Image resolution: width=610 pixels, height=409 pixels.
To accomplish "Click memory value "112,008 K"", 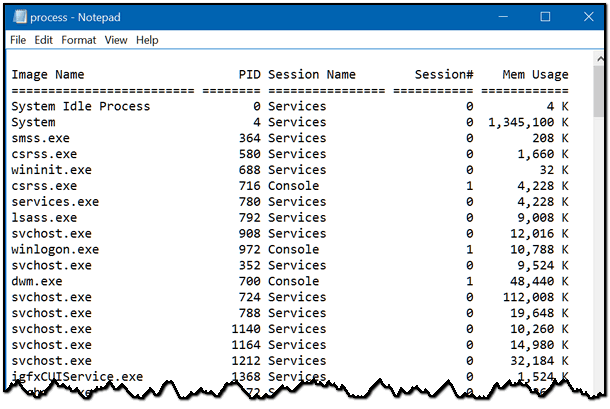I will 536,298.
